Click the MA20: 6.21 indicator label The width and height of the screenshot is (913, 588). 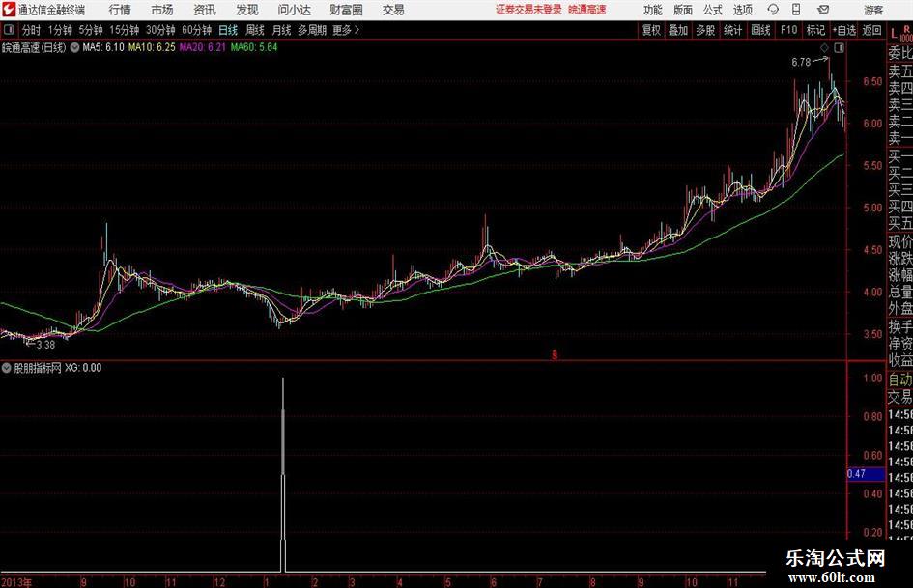click(202, 47)
